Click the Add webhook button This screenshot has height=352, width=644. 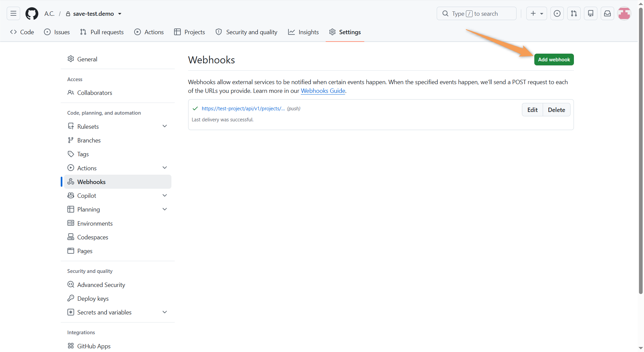(x=554, y=59)
